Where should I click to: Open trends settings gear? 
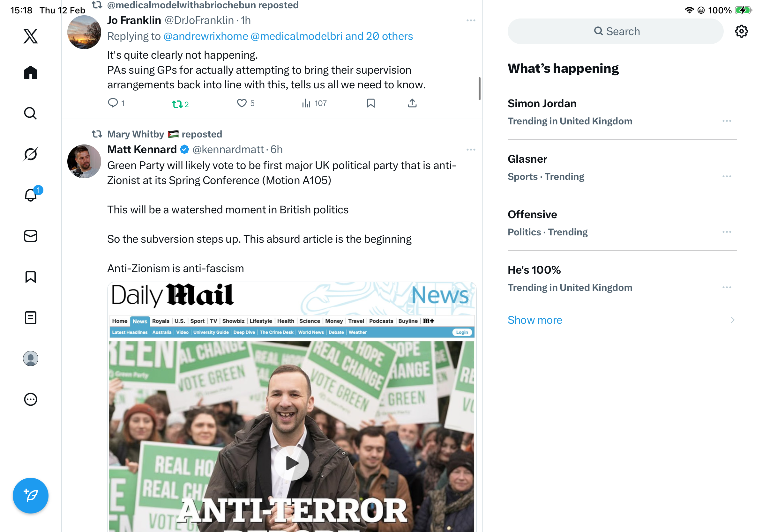point(741,32)
